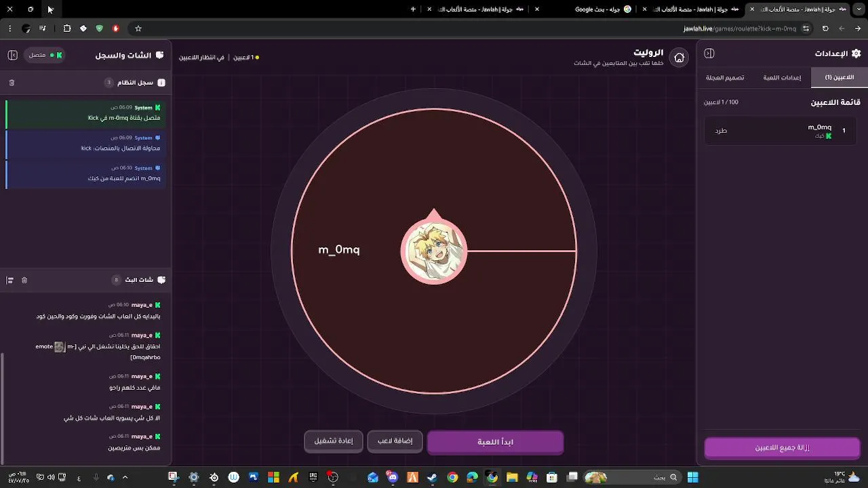Delete stream chat with its trash icon

coord(24,280)
